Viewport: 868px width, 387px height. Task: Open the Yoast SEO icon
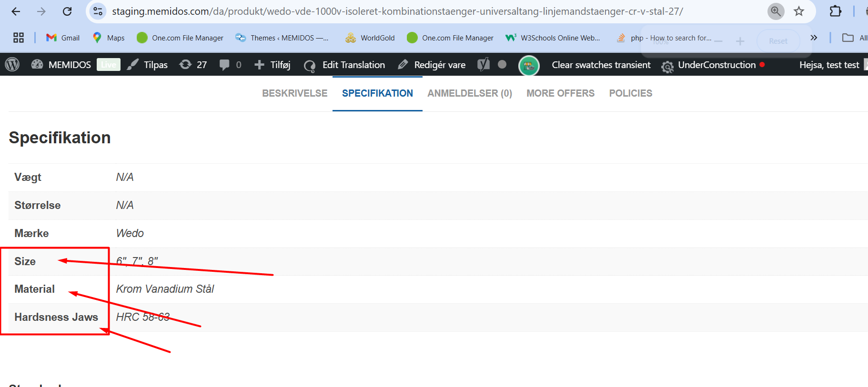[x=484, y=65]
